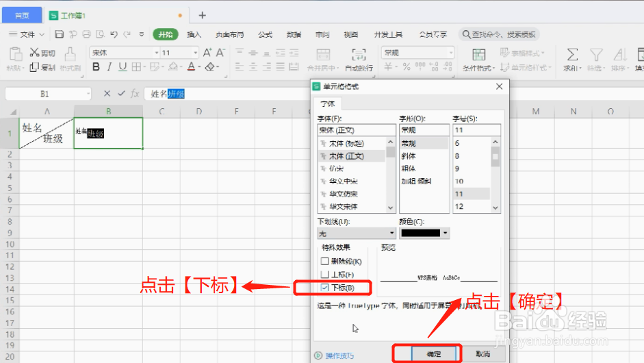Screen dimensions: 644x363
Task: Open the Formulas (公式) ribbon tab
Action: tap(265, 34)
